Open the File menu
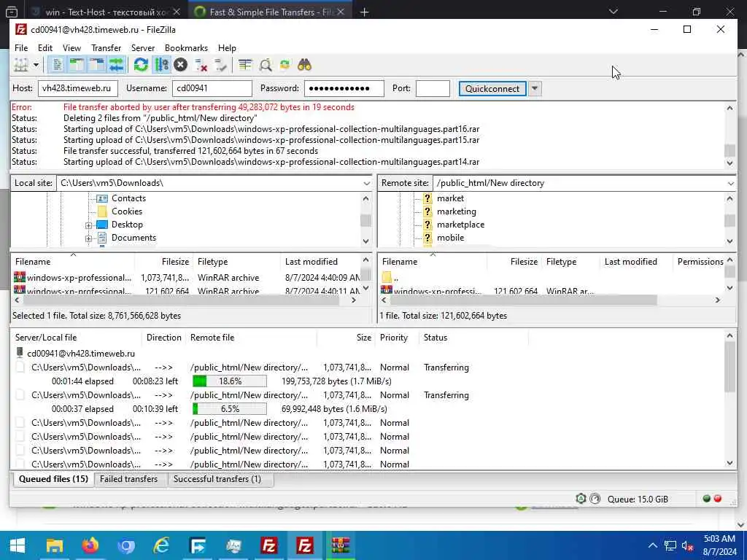This screenshot has height=560, width=747. (x=21, y=48)
